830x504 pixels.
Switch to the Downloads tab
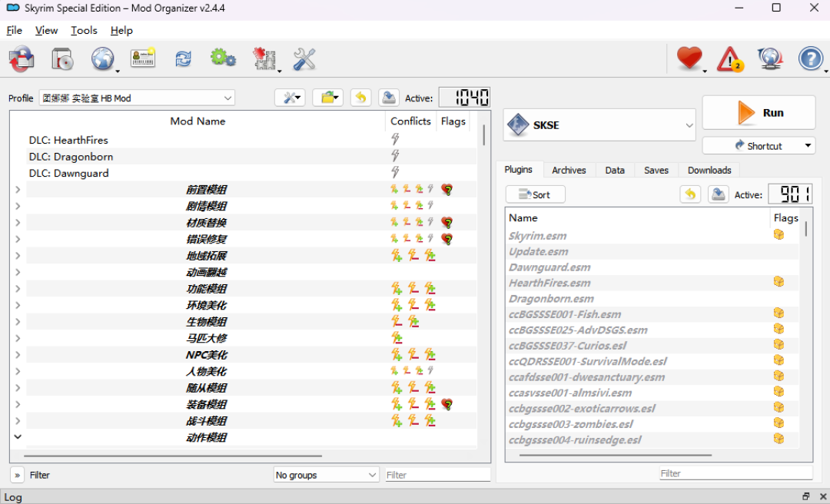coord(709,170)
